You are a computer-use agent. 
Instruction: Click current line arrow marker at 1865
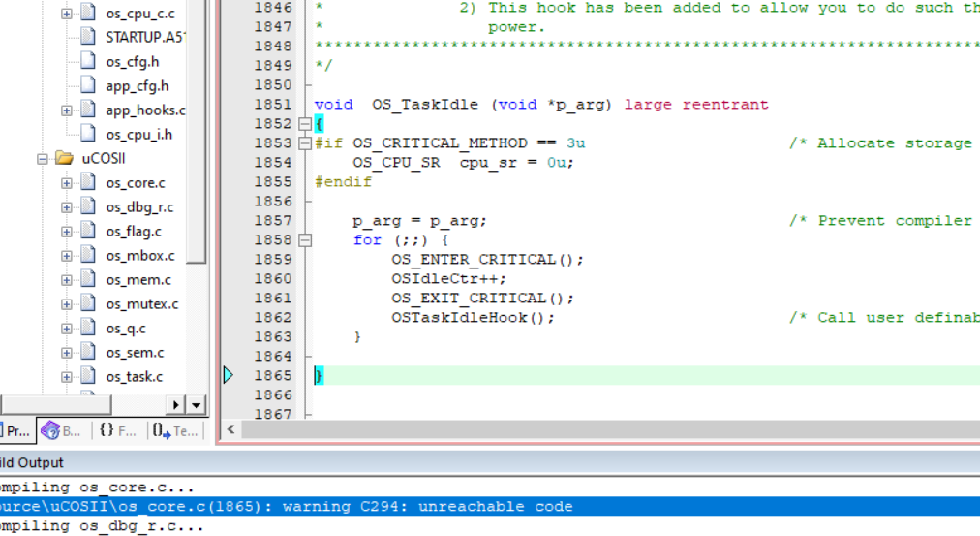pyautogui.click(x=229, y=375)
